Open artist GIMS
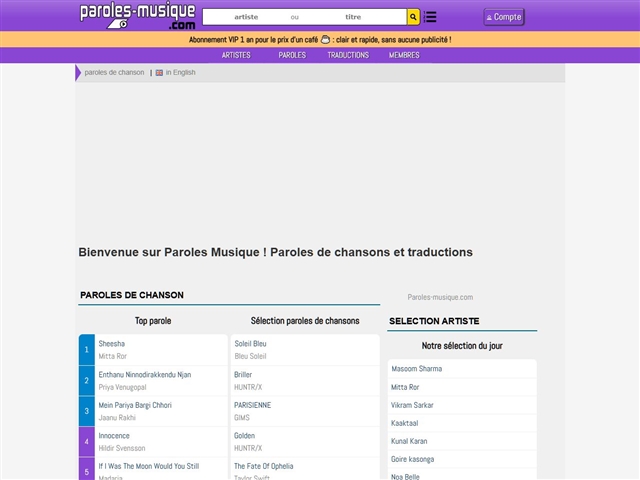640x480 pixels. point(242,418)
